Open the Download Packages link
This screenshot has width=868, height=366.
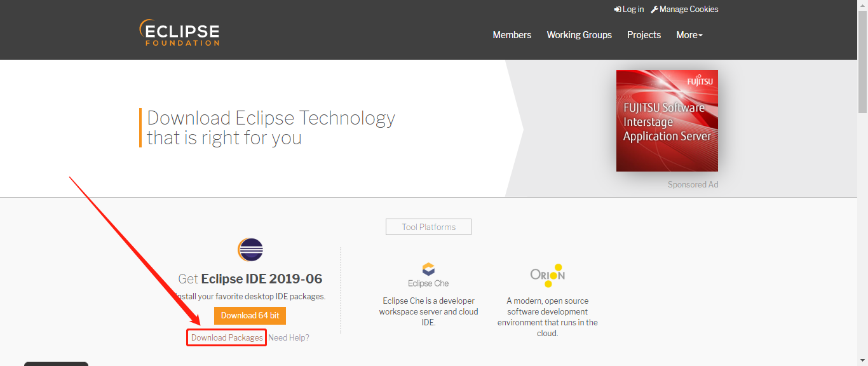(x=227, y=337)
